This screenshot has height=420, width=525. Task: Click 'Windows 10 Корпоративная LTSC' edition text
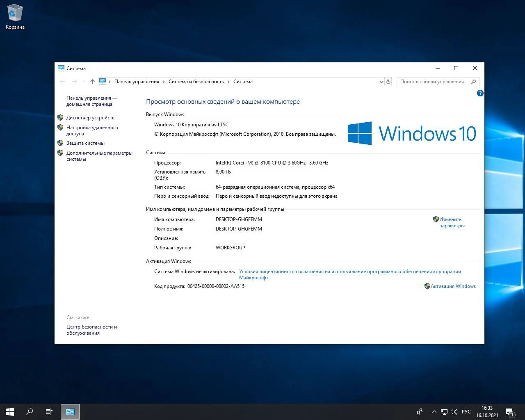tap(191, 125)
